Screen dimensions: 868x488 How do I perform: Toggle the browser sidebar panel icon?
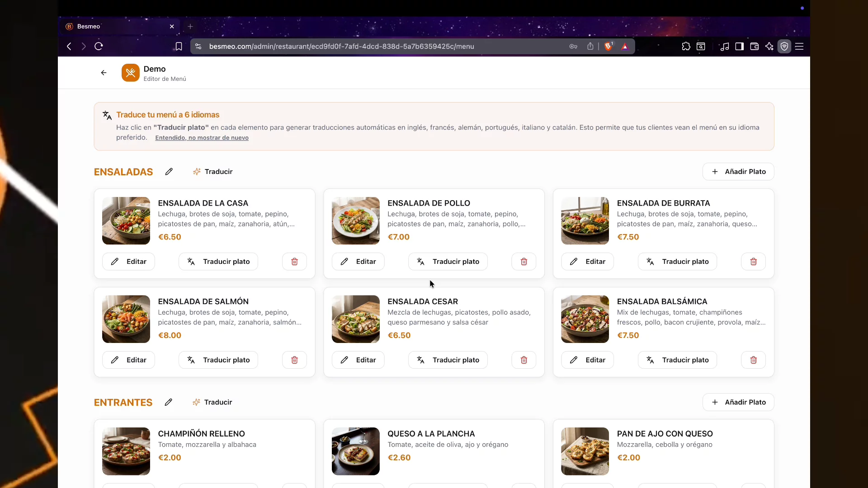click(740, 46)
